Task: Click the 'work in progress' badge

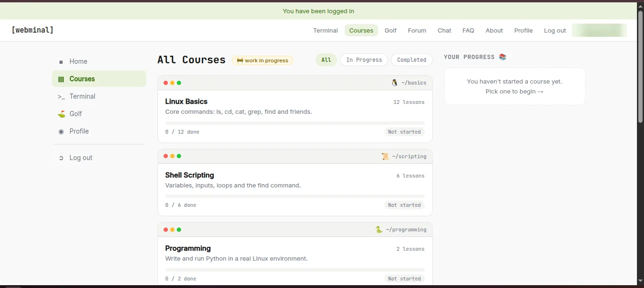Action: pyautogui.click(x=262, y=60)
